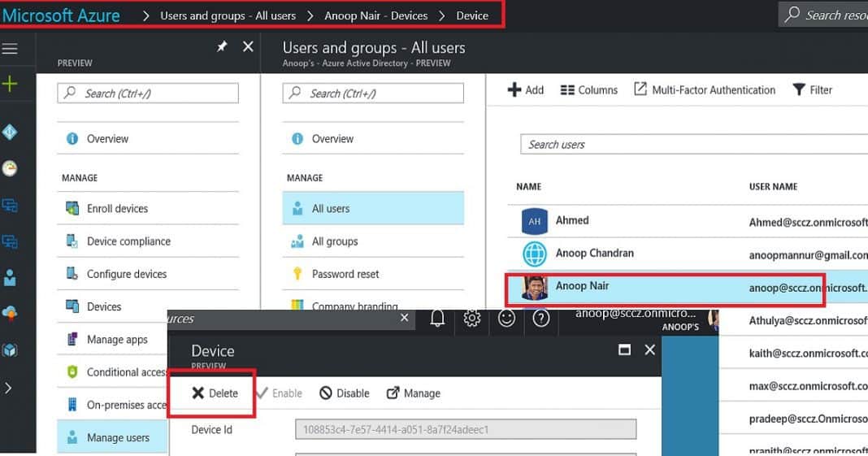This screenshot has height=456, width=868.
Task: Open the Filter option for users
Action: (x=812, y=90)
